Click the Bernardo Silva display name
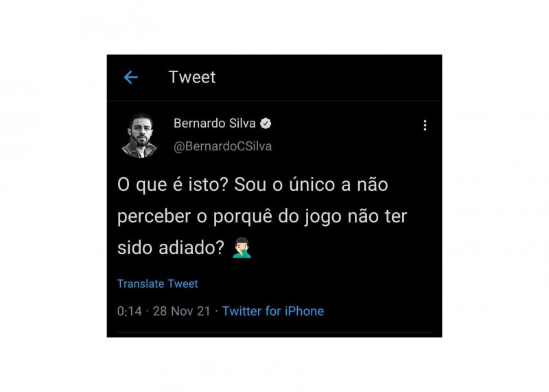549x392 pixels. pyautogui.click(x=215, y=124)
